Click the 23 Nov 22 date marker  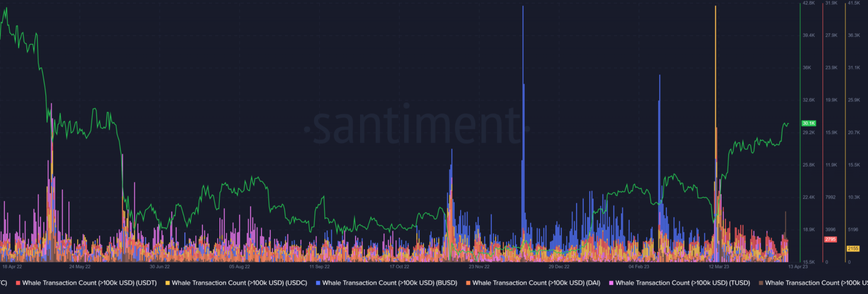(x=479, y=266)
